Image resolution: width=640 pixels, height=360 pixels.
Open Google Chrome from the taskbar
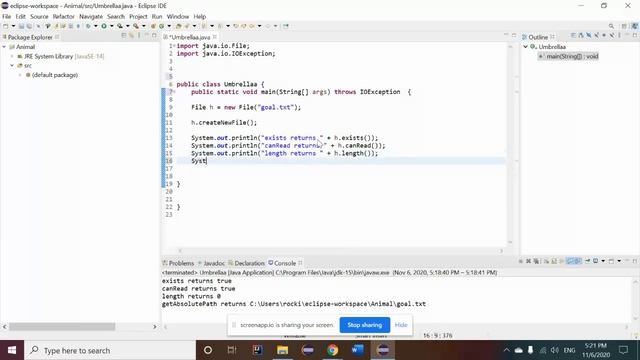333,350
